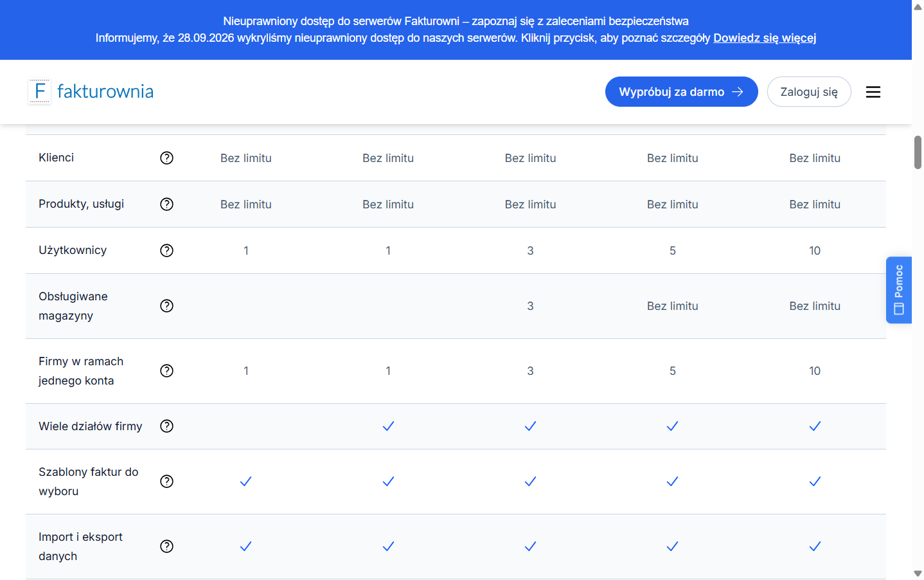Open the Pomoc side tab
This screenshot has height=580, width=924.
point(898,290)
